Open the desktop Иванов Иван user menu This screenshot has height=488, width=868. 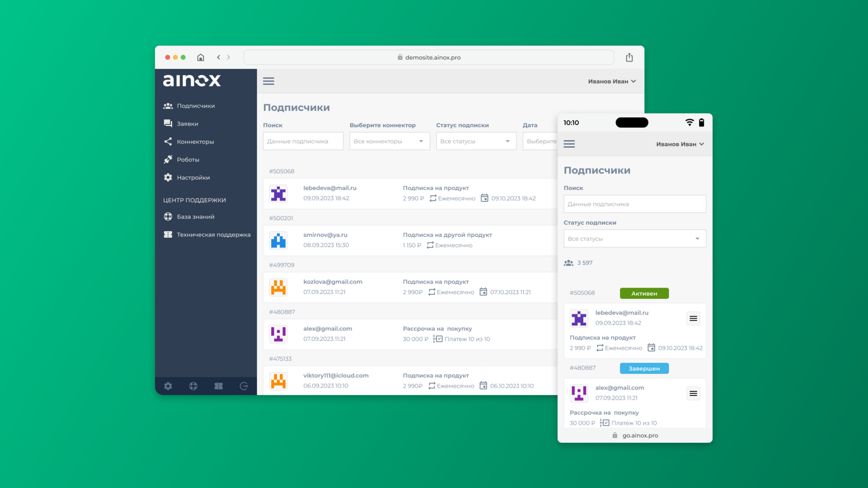612,81
